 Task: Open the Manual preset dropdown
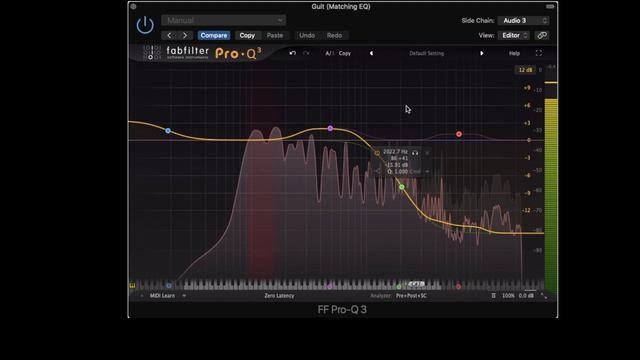[223, 20]
